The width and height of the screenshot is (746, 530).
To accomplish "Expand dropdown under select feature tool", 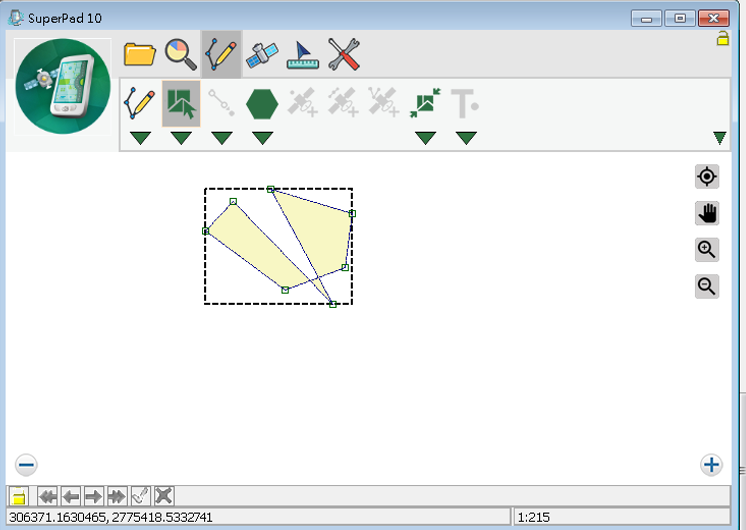I will pos(181,138).
